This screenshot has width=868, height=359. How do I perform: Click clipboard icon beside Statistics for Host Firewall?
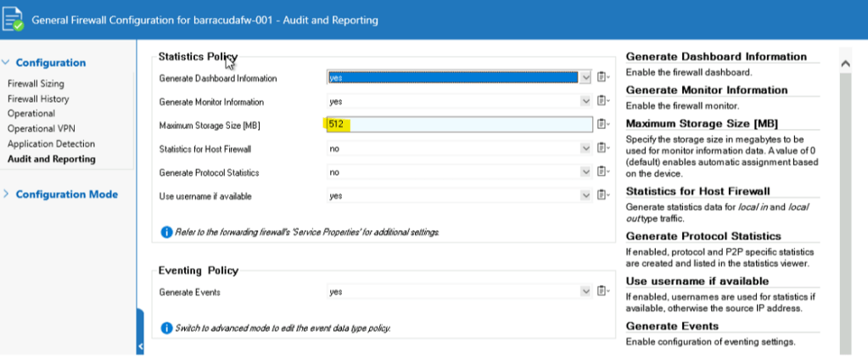click(x=602, y=149)
